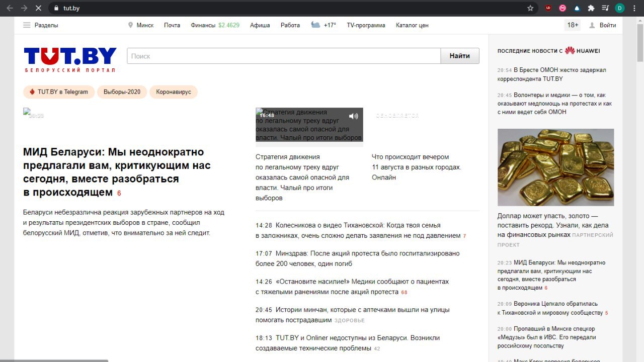The height and width of the screenshot is (362, 644).
Task: Click the TUT.BY portal logo
Action: pyautogui.click(x=70, y=59)
